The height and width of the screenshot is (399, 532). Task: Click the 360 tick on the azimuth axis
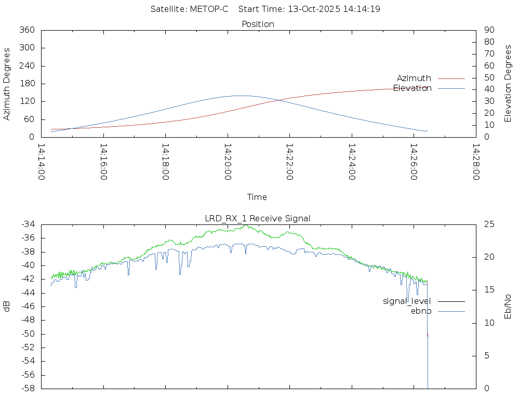pos(26,30)
